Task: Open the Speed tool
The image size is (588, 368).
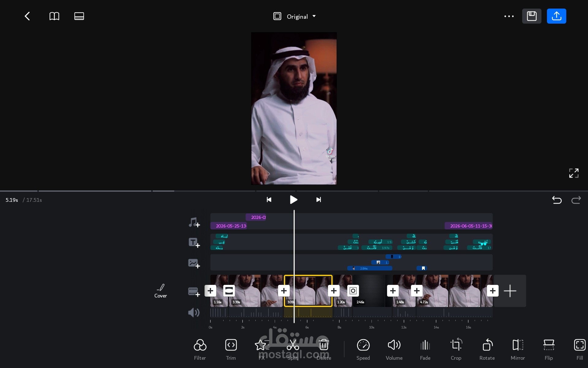Action: (x=363, y=350)
